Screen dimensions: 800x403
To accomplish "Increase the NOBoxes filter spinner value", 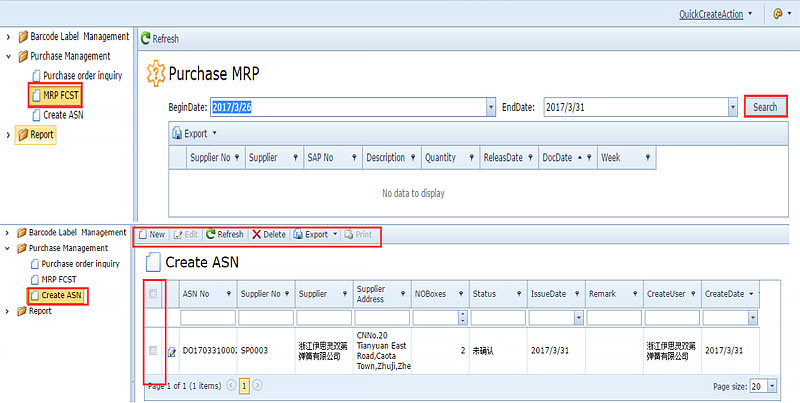I will (x=462, y=313).
